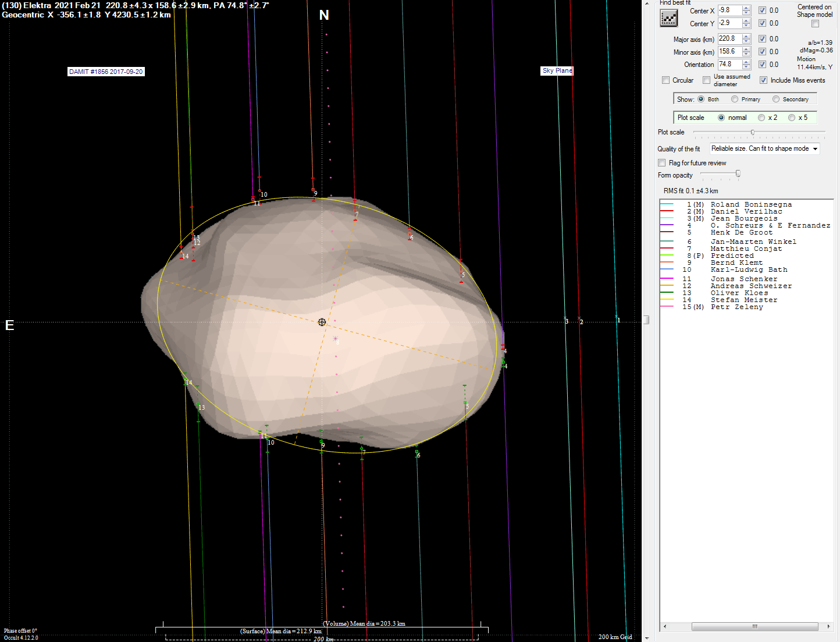Disable the Include Miss events checkbox
This screenshot has width=840, height=642.
(763, 80)
